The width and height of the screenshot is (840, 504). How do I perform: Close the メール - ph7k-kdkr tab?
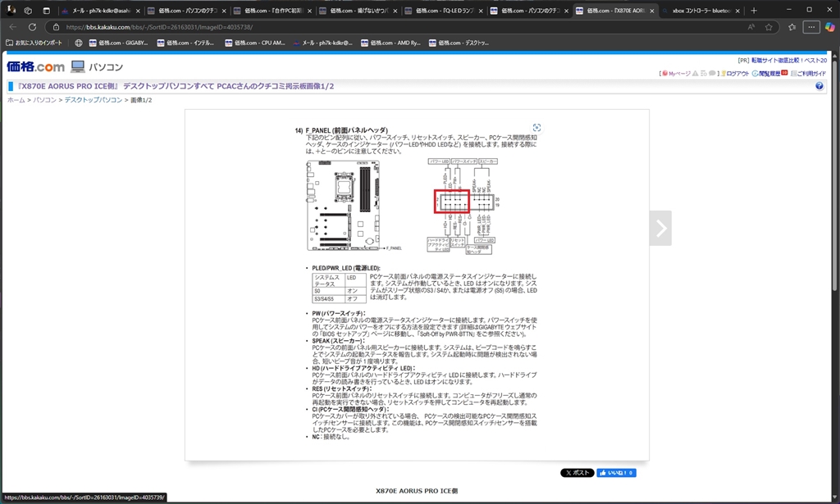click(x=138, y=11)
